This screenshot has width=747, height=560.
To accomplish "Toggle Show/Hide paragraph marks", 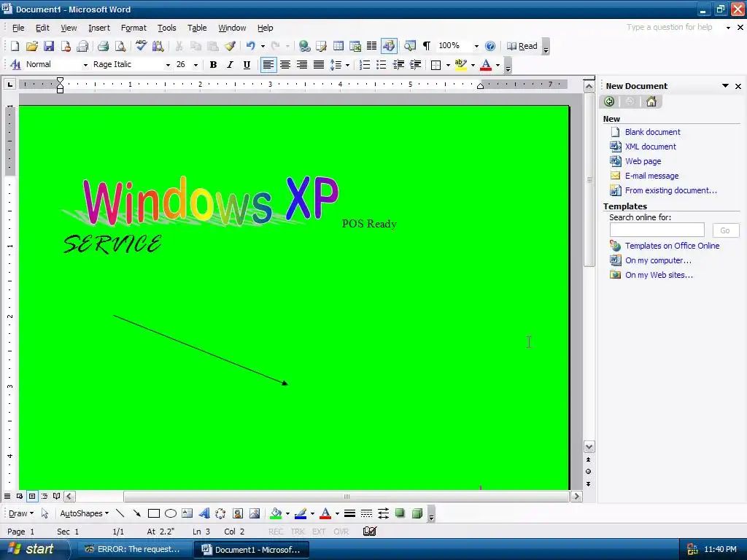I will [427, 46].
